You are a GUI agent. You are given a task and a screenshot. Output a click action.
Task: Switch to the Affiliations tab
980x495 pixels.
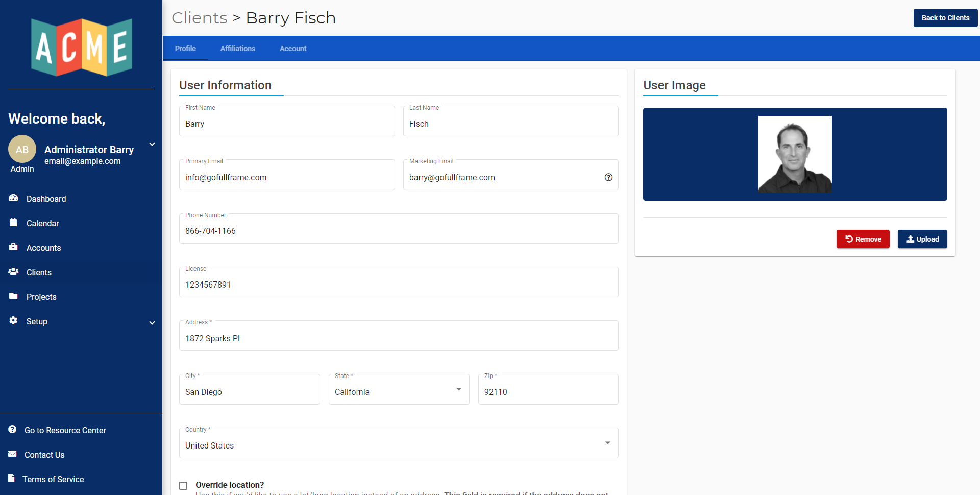click(x=238, y=49)
